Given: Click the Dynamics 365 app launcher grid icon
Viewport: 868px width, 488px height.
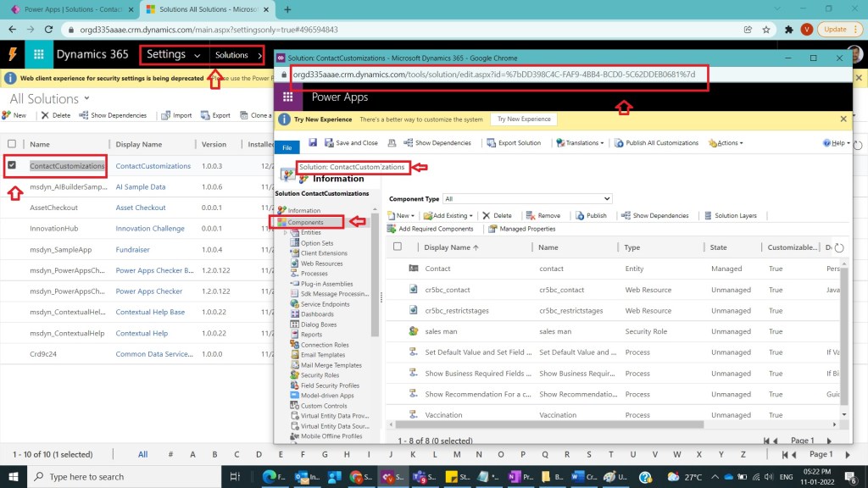Looking at the screenshot, I should (x=38, y=54).
